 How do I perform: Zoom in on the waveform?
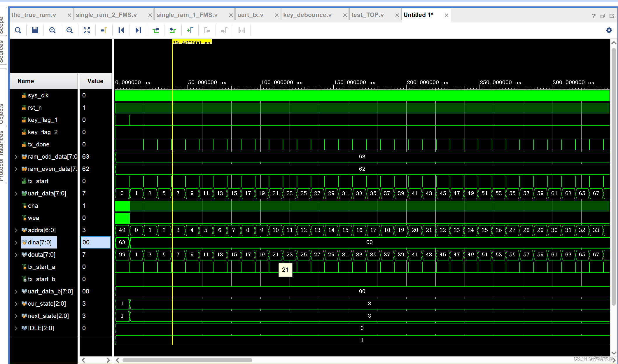pos(52,30)
